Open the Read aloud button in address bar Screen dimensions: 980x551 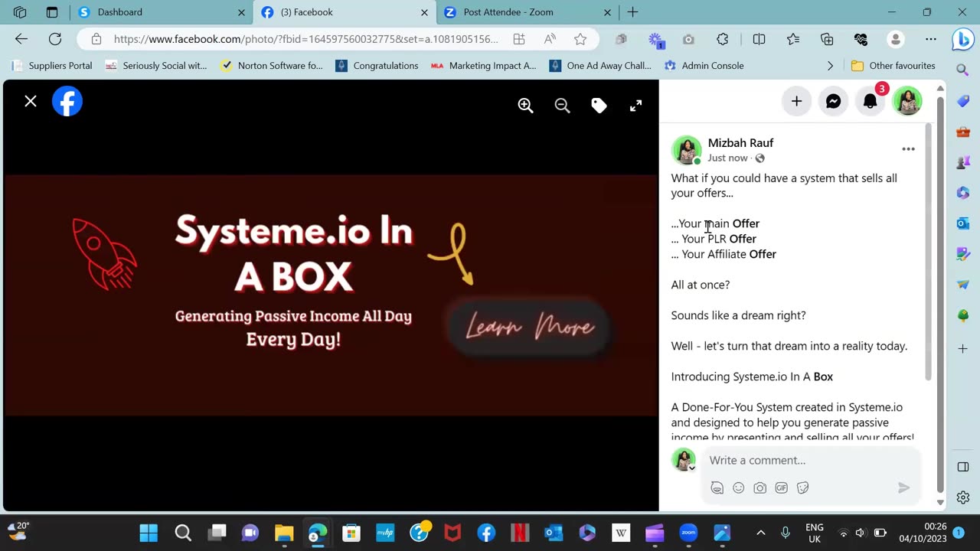tap(550, 39)
